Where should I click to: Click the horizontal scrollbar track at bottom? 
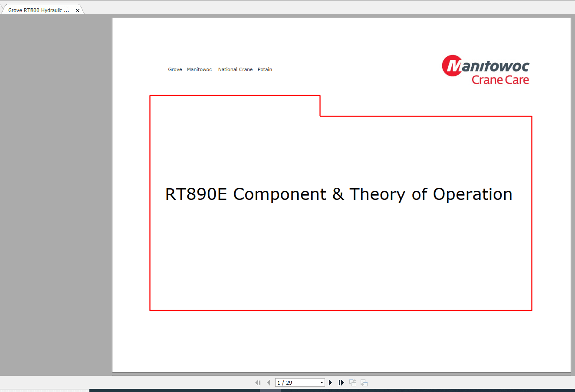click(x=174, y=389)
